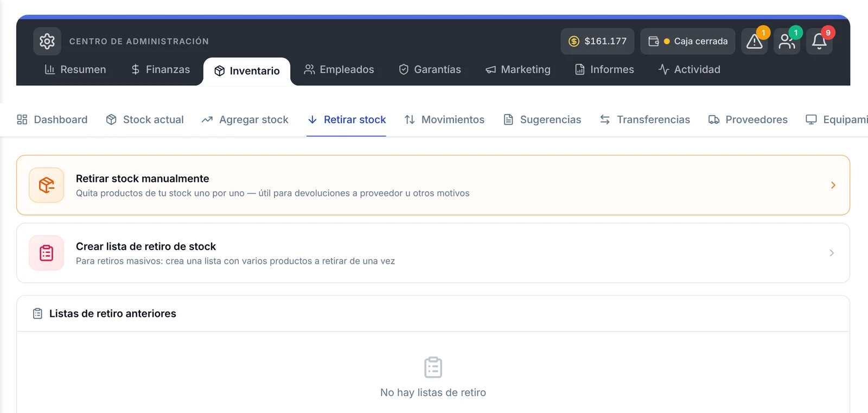
Task: Click the coin icon beside $161.177
Action: coord(574,41)
